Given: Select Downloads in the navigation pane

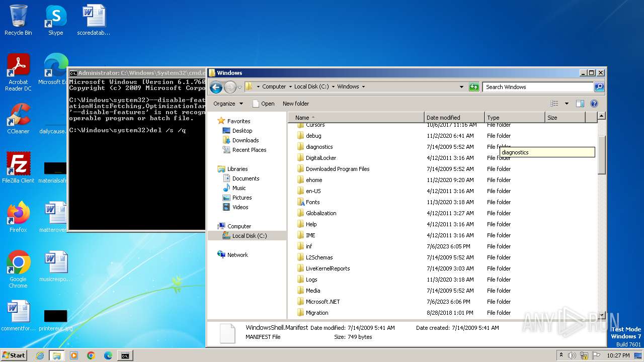Looking at the screenshot, I should (246, 140).
